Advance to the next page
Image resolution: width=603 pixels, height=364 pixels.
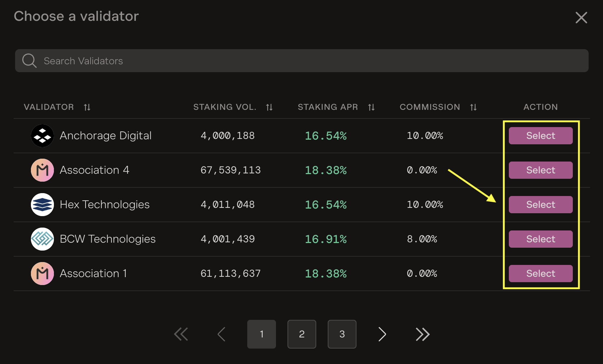(382, 334)
